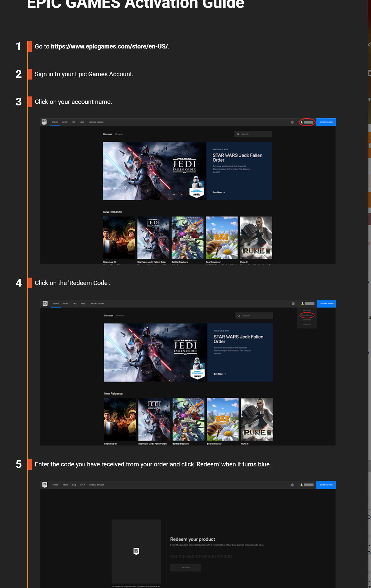The image size is (371, 588).
Task: Click search magnifier icon in step 3 screenshot
Action: tap(238, 134)
